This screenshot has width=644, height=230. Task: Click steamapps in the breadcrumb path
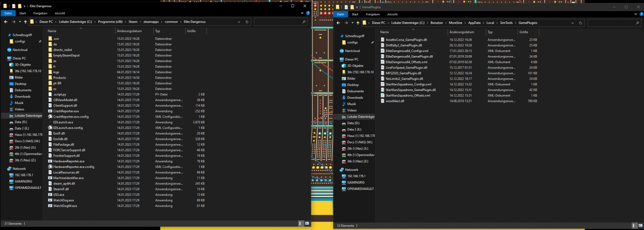coord(151,22)
